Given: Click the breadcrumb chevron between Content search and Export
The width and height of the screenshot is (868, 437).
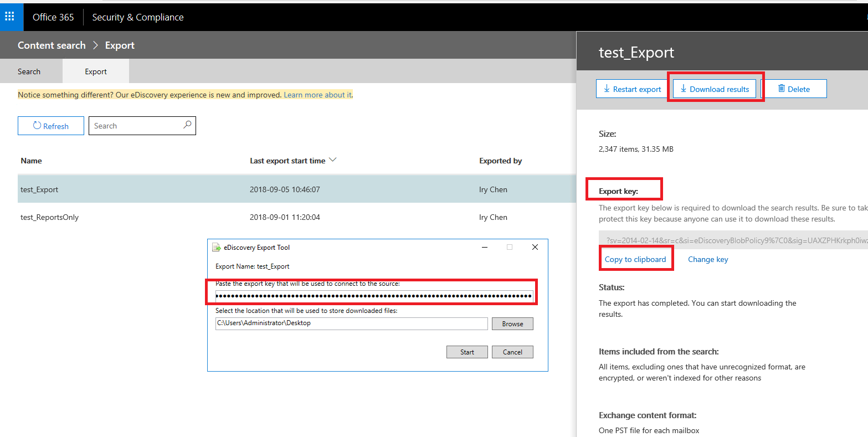Looking at the screenshot, I should (95, 45).
